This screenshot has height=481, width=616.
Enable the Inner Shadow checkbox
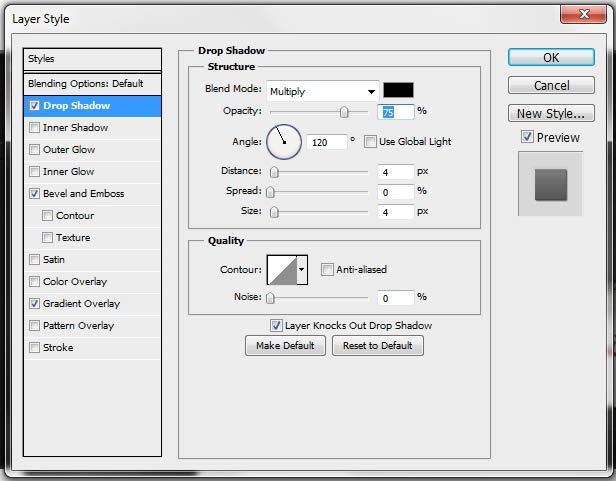(x=35, y=128)
